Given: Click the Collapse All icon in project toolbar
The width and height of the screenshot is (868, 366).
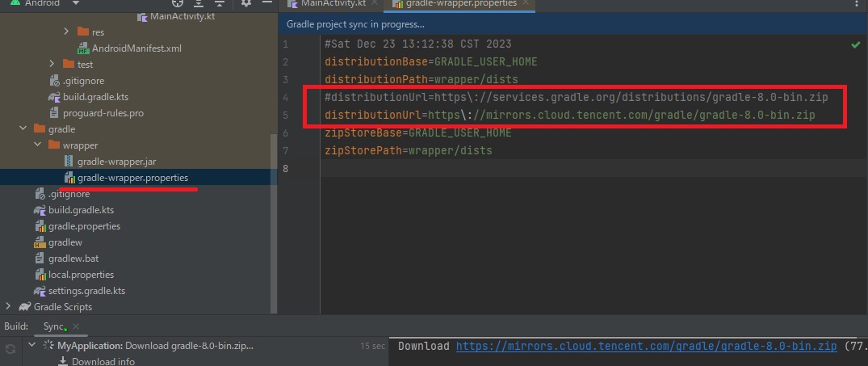Looking at the screenshot, I should click(218, 2).
